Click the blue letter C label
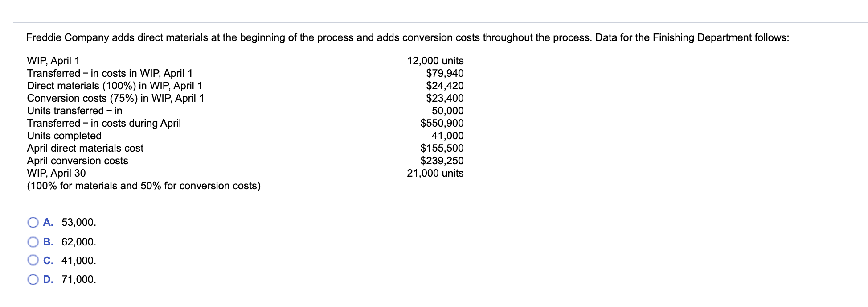 click(x=48, y=261)
